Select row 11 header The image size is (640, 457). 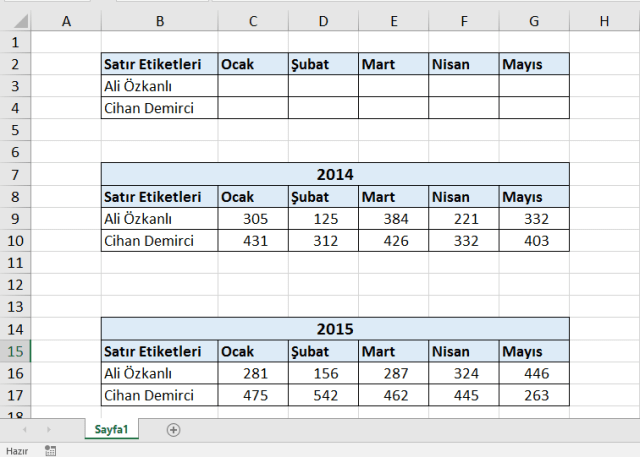(x=15, y=262)
